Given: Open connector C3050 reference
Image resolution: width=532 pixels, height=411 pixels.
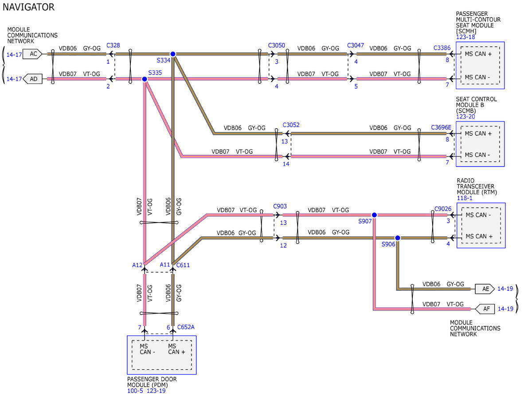Looking at the screenshot, I should (x=277, y=45).
